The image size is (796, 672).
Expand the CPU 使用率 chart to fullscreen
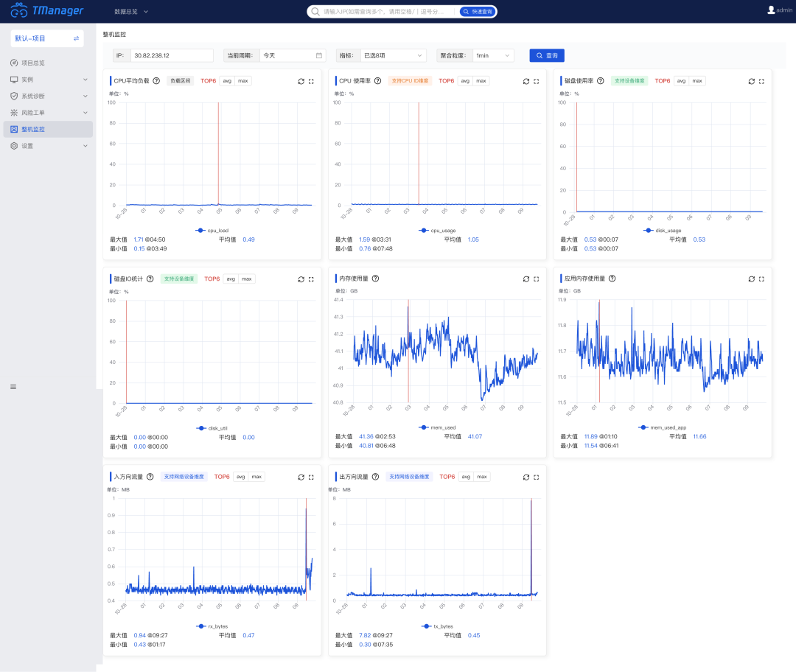pos(536,81)
